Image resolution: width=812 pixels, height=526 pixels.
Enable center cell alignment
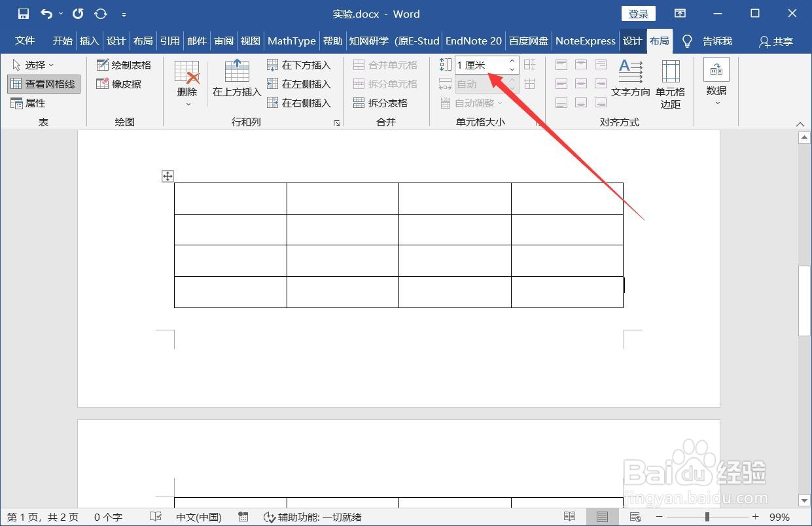click(580, 84)
